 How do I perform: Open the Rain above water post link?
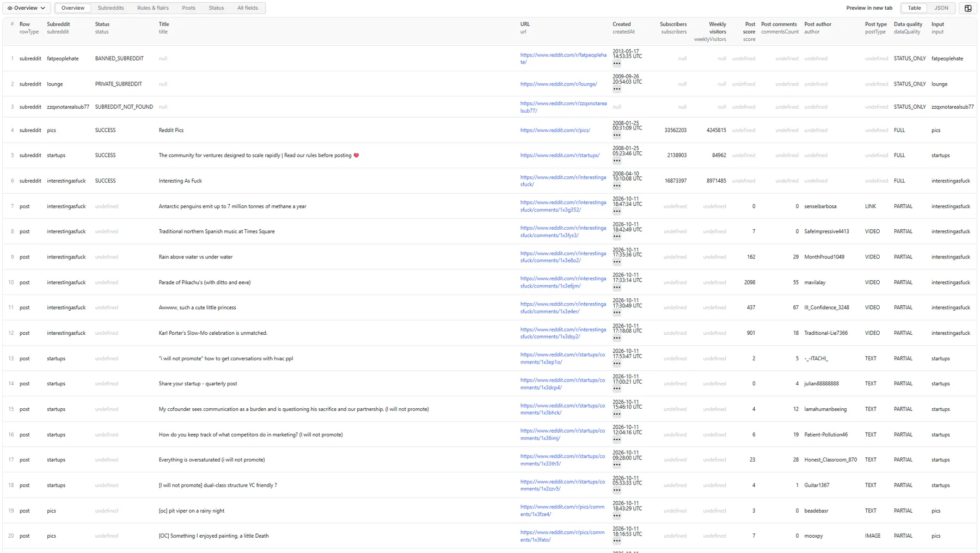coord(563,257)
